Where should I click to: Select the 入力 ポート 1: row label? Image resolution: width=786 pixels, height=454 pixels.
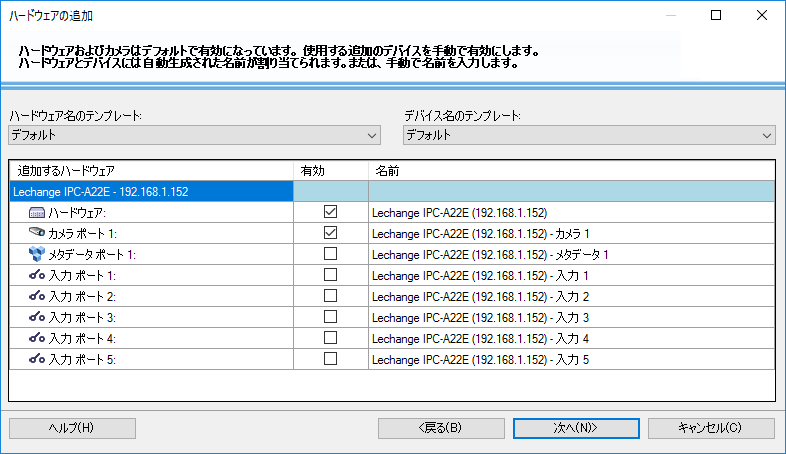(82, 276)
